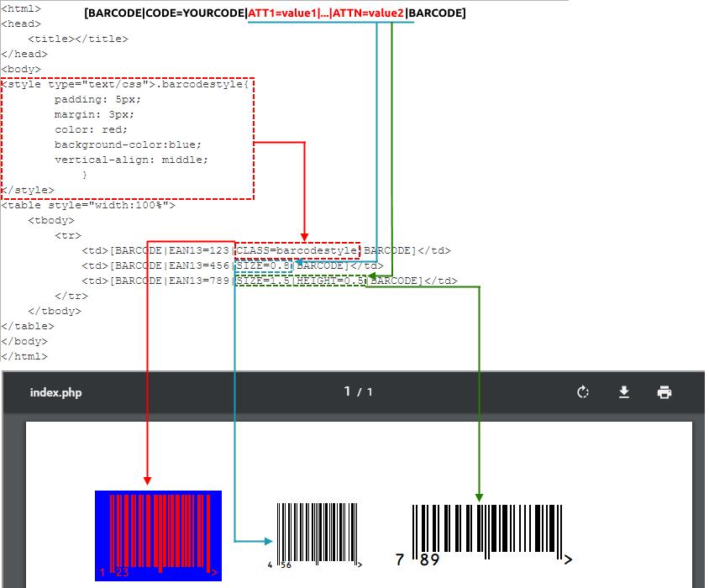Select the red barcode on blue background
This screenshot has height=588, width=709.
tap(158, 535)
